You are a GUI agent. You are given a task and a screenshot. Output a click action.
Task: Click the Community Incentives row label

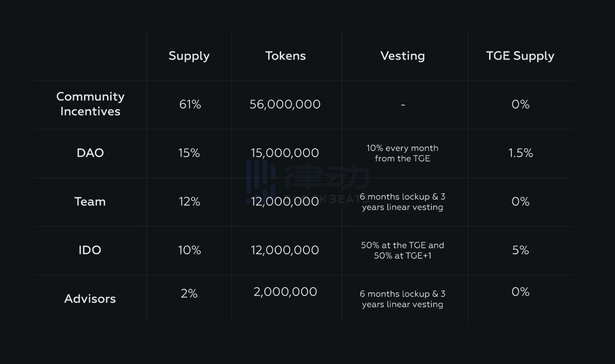click(x=90, y=104)
